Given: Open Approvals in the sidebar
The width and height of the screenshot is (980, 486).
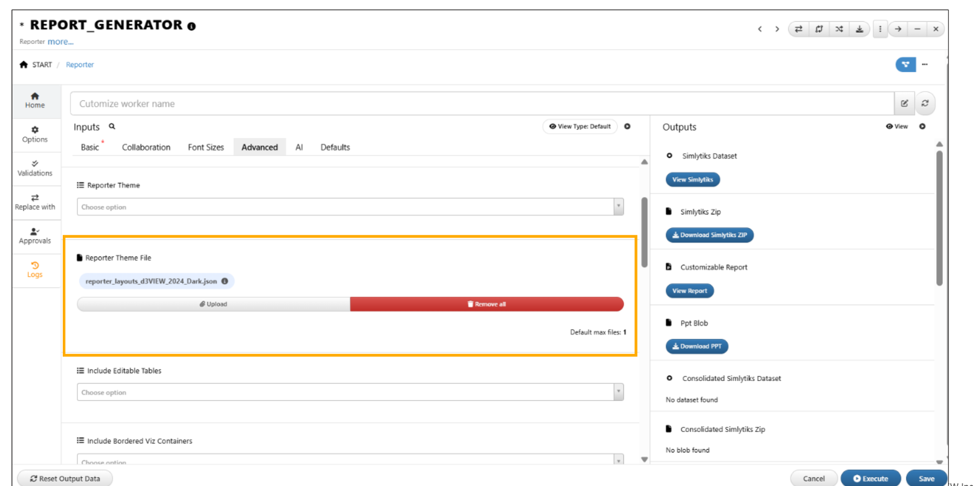Looking at the screenshot, I should tap(35, 236).
